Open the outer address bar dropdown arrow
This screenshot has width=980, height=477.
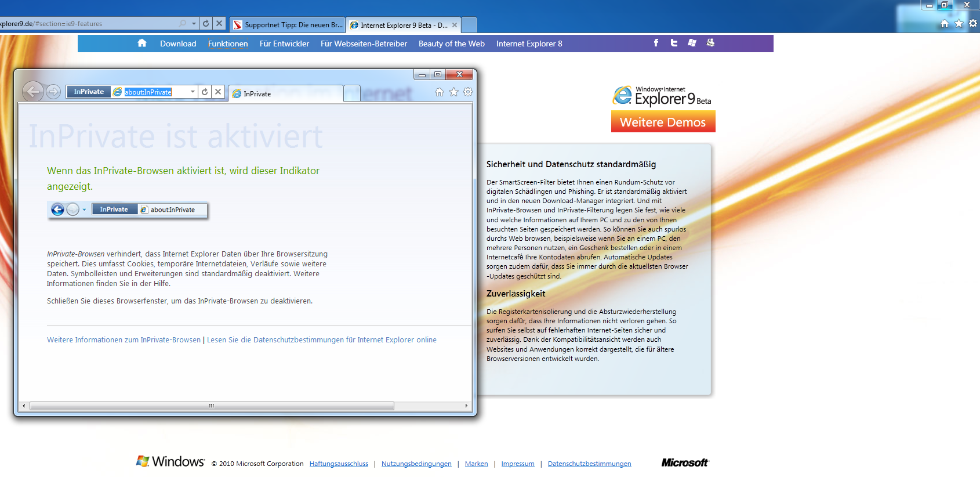[x=194, y=23]
